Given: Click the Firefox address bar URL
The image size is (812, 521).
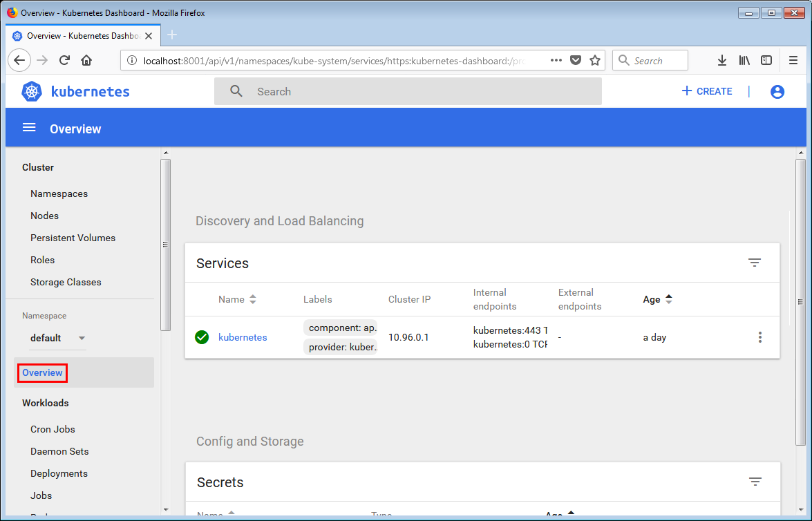Looking at the screenshot, I should tap(334, 61).
